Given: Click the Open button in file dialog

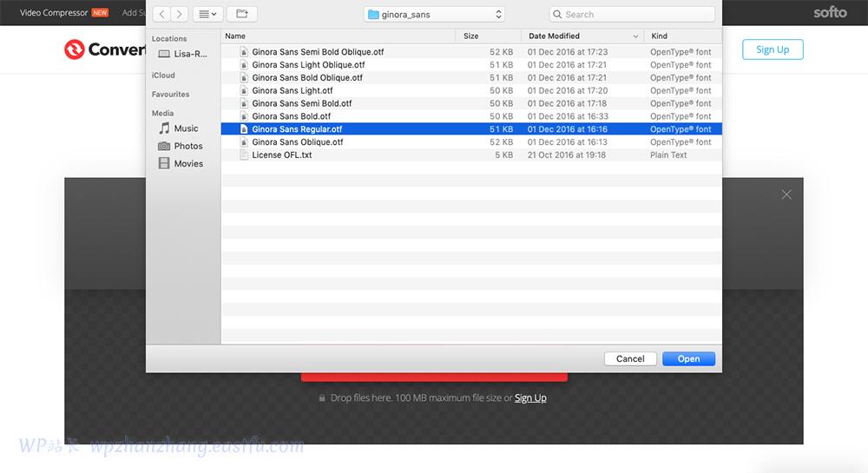Looking at the screenshot, I should coord(688,359).
